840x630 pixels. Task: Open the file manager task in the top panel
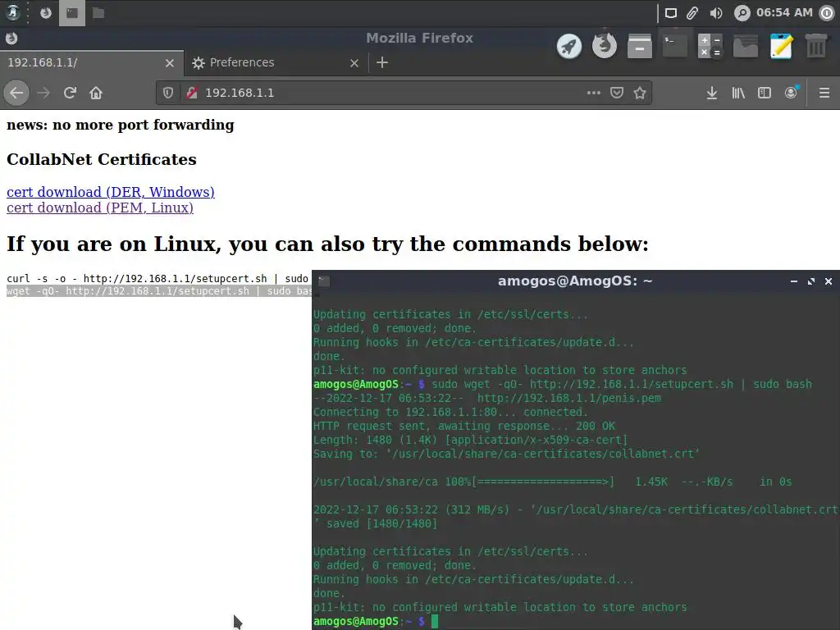pyautogui.click(x=98, y=13)
